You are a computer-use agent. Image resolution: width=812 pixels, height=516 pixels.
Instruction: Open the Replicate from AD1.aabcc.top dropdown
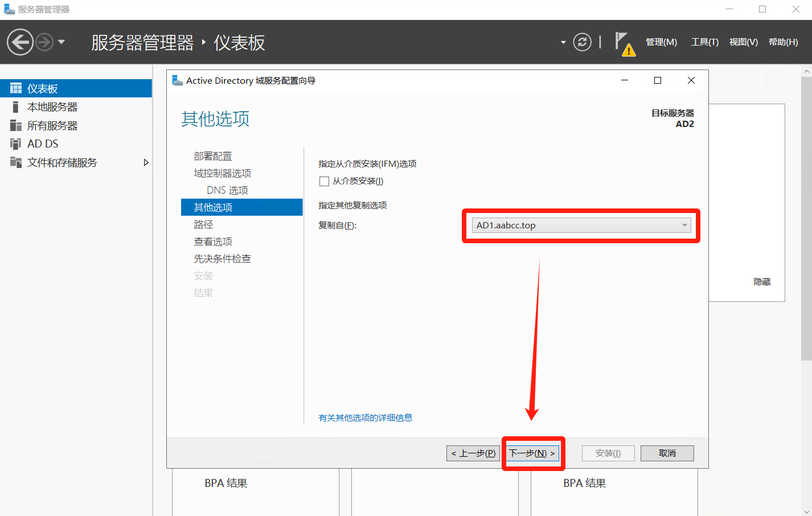point(581,226)
